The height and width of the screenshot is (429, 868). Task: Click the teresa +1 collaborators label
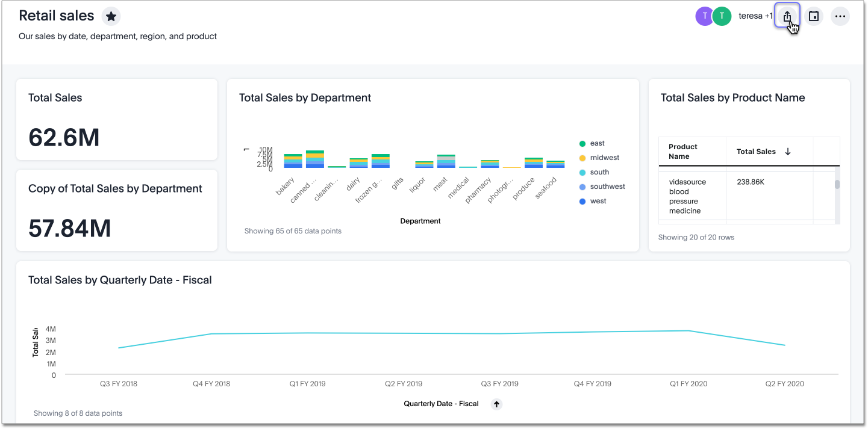755,16
